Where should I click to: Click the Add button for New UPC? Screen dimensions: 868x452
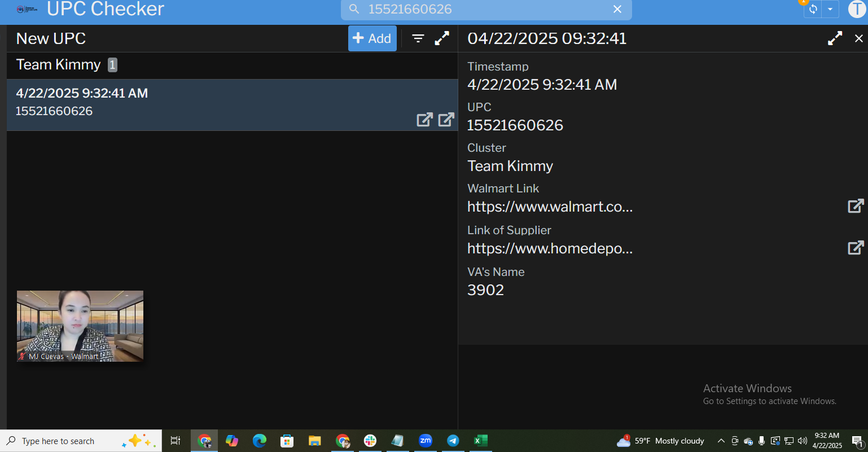pos(372,38)
